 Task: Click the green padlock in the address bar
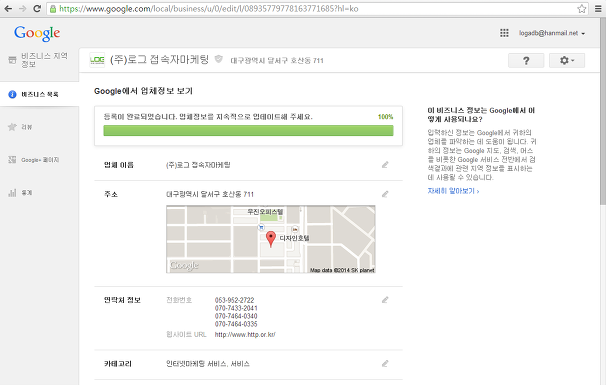coord(53,9)
